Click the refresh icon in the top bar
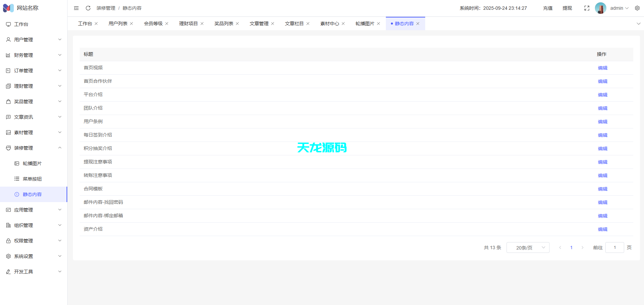The image size is (644, 305). point(88,8)
